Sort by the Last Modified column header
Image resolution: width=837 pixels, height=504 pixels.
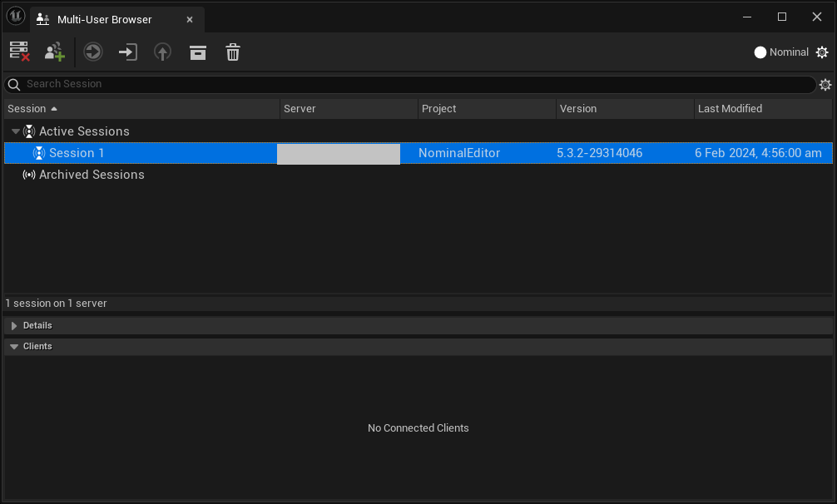pyautogui.click(x=730, y=109)
